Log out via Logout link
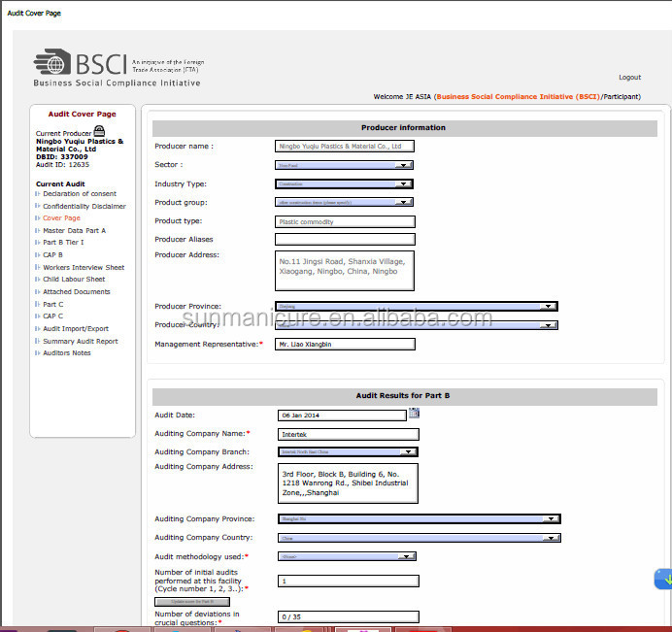672x632 pixels. pyautogui.click(x=629, y=77)
